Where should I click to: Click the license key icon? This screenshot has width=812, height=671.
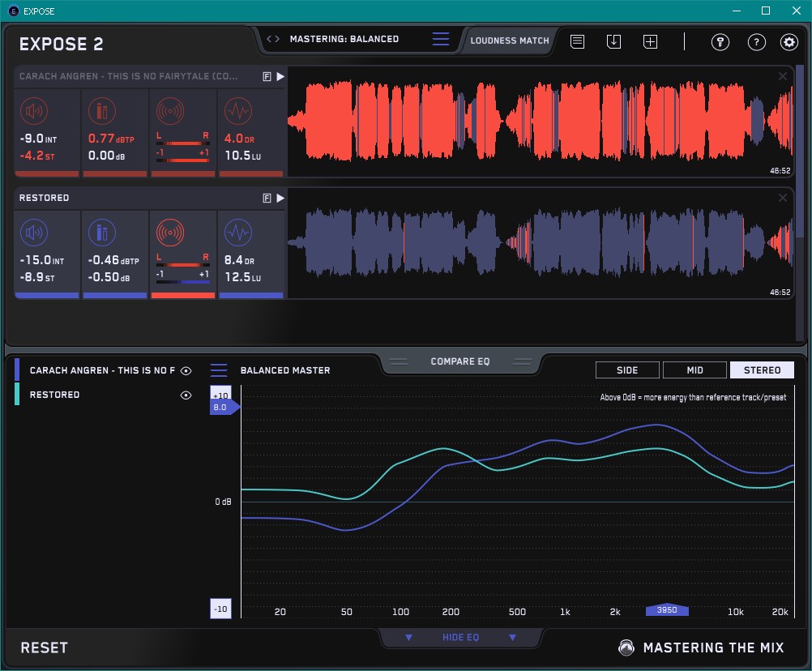pos(720,42)
